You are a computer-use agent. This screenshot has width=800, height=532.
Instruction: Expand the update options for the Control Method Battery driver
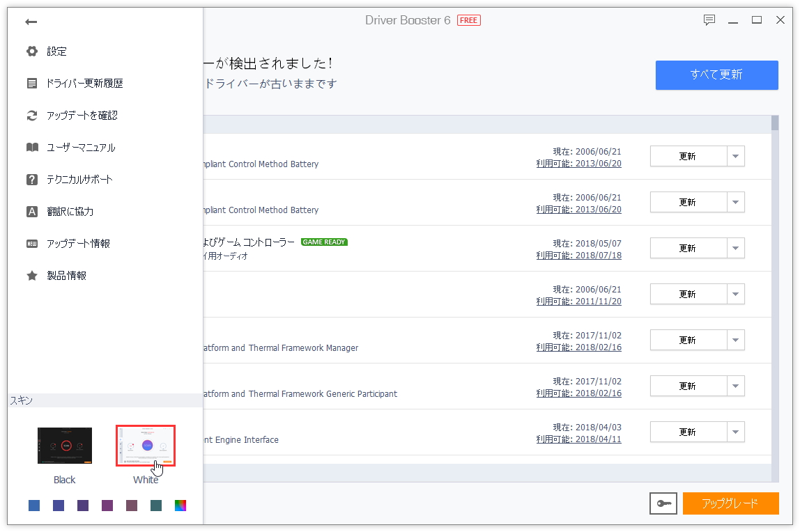735,156
